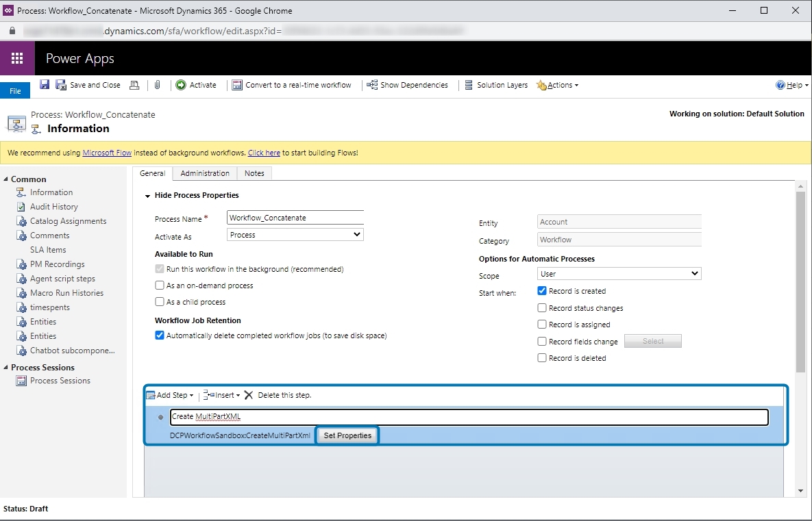Click the Entity field showing Account
The width and height of the screenshot is (812, 521).
tap(619, 221)
